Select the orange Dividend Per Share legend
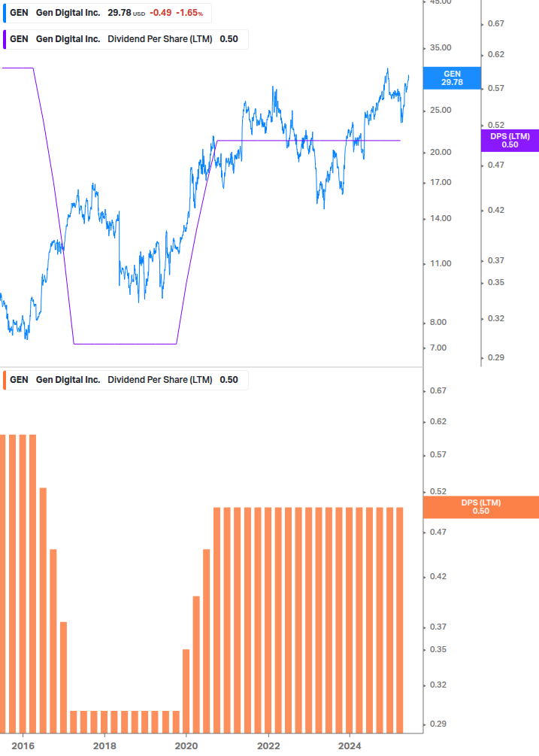Image resolution: width=539 pixels, height=756 pixels. tap(126, 380)
